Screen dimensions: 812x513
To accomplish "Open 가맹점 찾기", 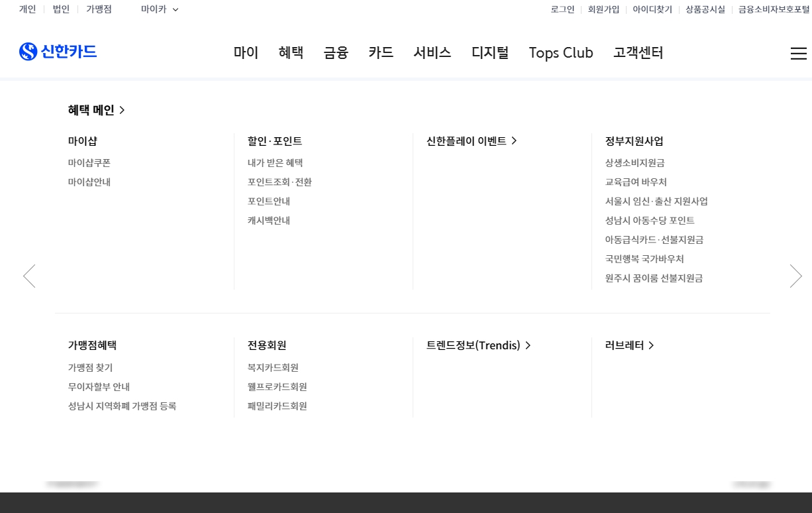I will pos(91,367).
